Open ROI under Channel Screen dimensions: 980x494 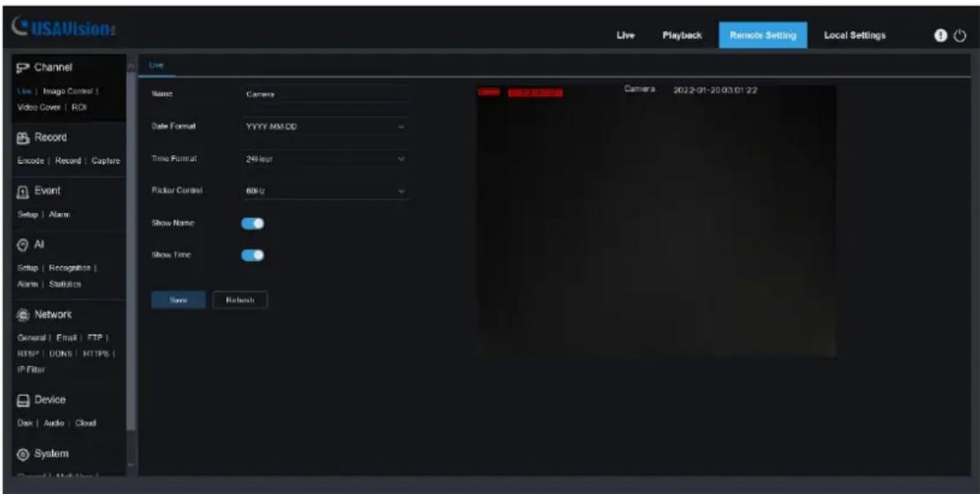78,107
